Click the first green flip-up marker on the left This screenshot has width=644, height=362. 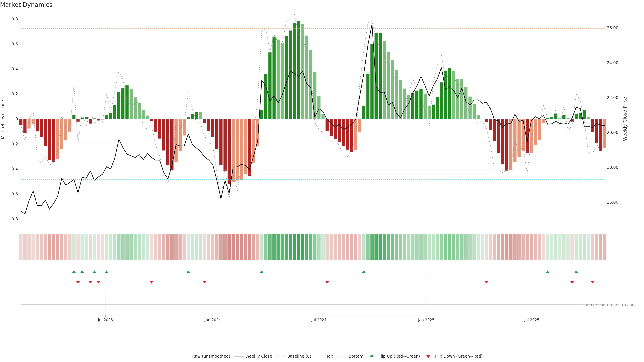pyautogui.click(x=74, y=272)
